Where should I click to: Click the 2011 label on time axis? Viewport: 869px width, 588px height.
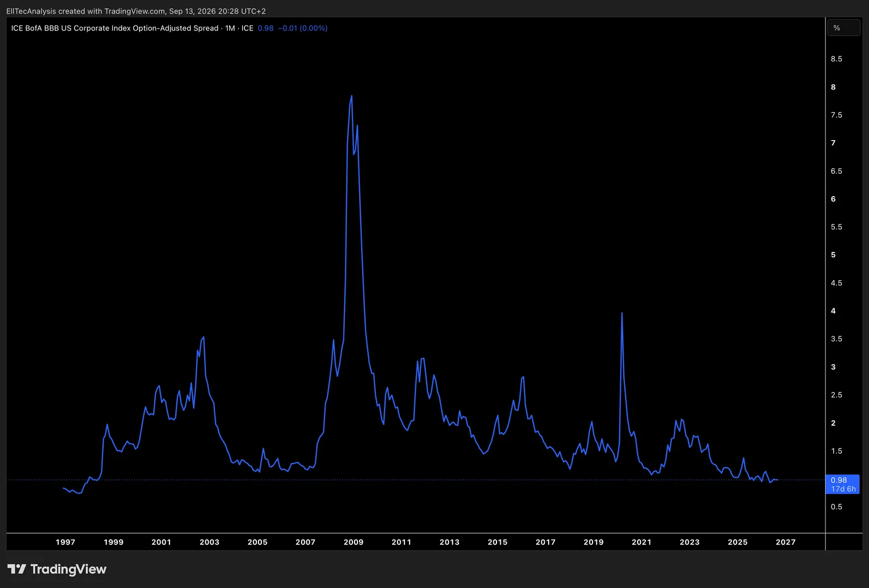click(401, 542)
